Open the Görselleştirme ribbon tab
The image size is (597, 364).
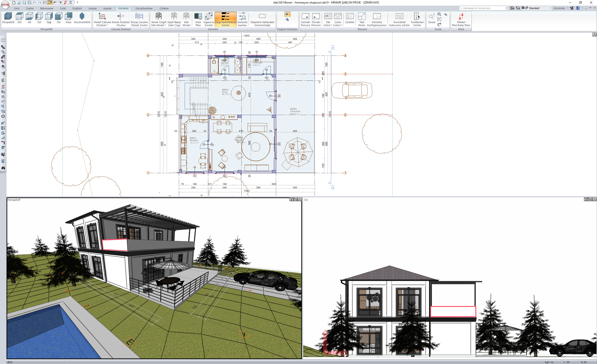pos(144,8)
